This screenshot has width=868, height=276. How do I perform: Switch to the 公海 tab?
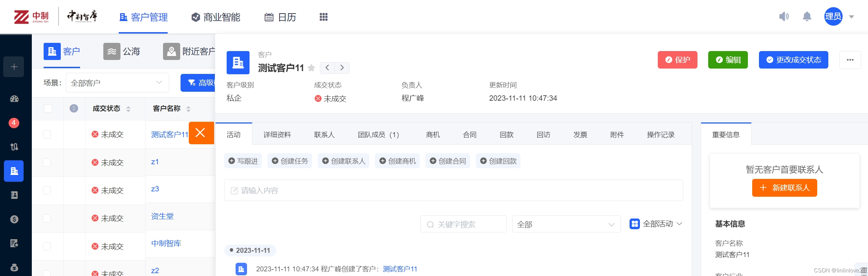point(122,51)
